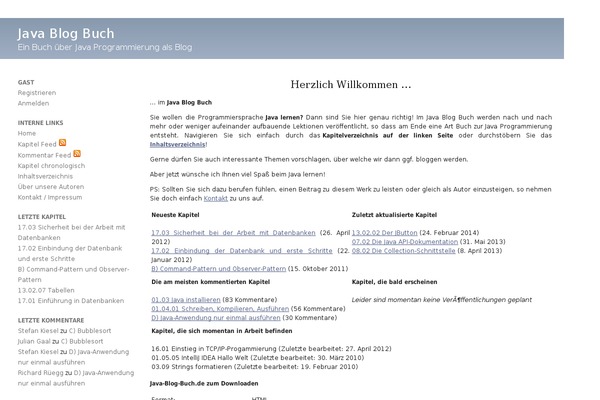Click 03.09 Strings formatieren entry
The width and height of the screenshot is (600, 400).
point(254,367)
